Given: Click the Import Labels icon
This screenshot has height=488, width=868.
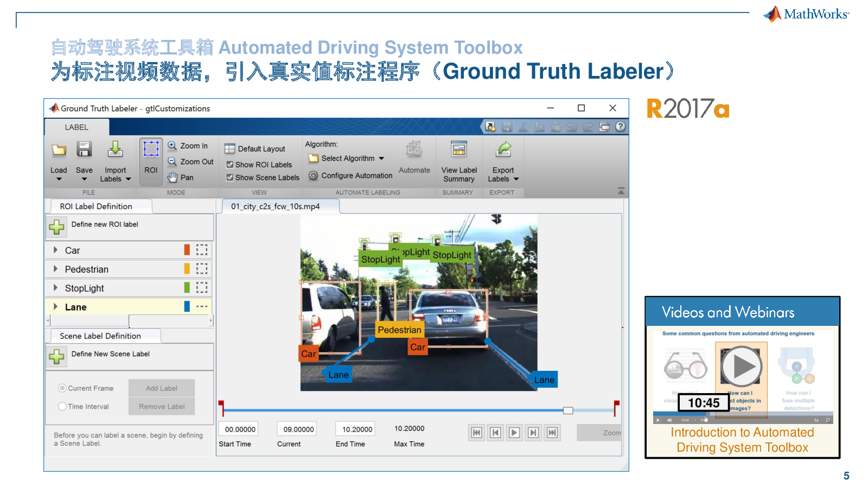Looking at the screenshot, I should coord(115,149).
